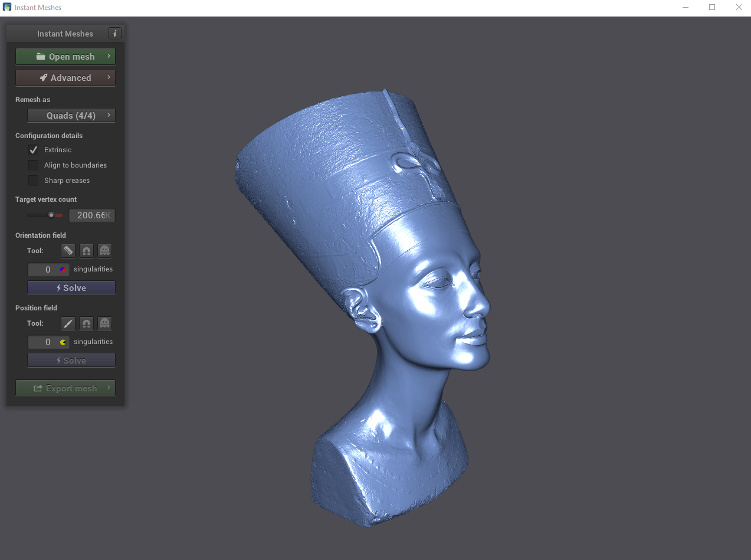Click the orientation field singularities count box

click(48, 270)
